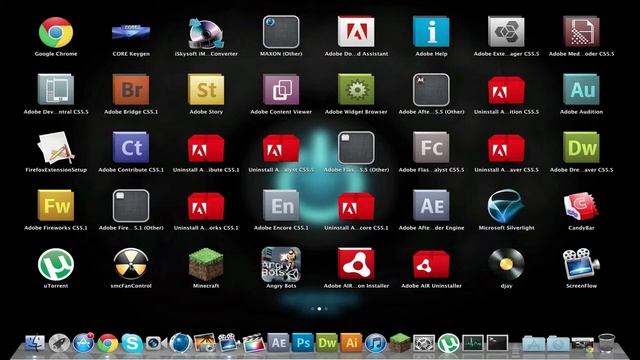Launch CORE Keygen in Launchpad
Screen dimensions: 640x360
tap(131, 32)
